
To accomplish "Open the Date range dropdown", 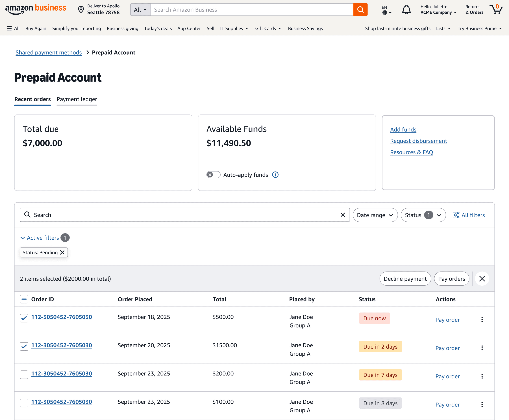I will [x=375, y=215].
